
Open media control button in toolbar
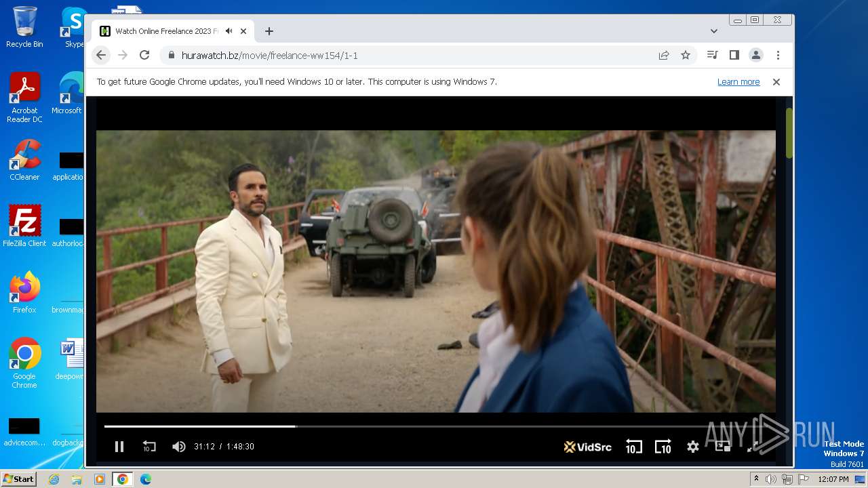pyautogui.click(x=712, y=55)
